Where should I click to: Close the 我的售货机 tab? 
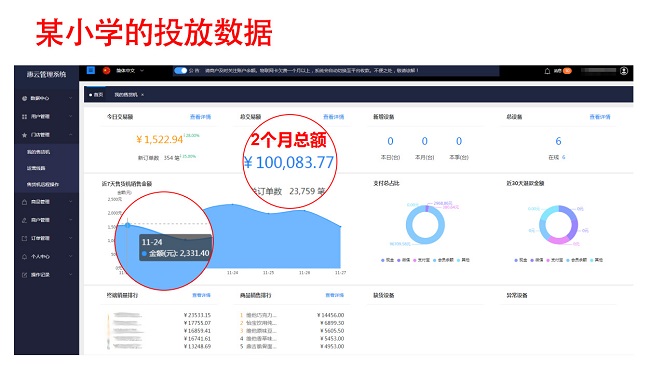[x=143, y=95]
